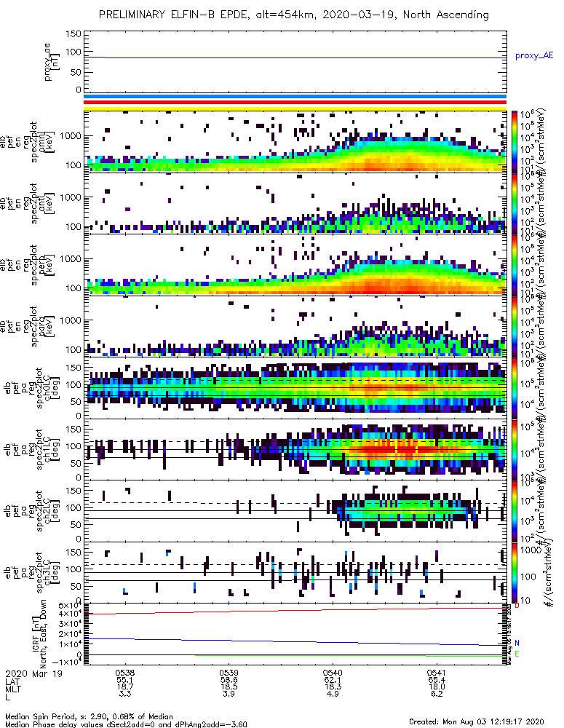Click the 'Median Spin Period' footer line

(89, 716)
